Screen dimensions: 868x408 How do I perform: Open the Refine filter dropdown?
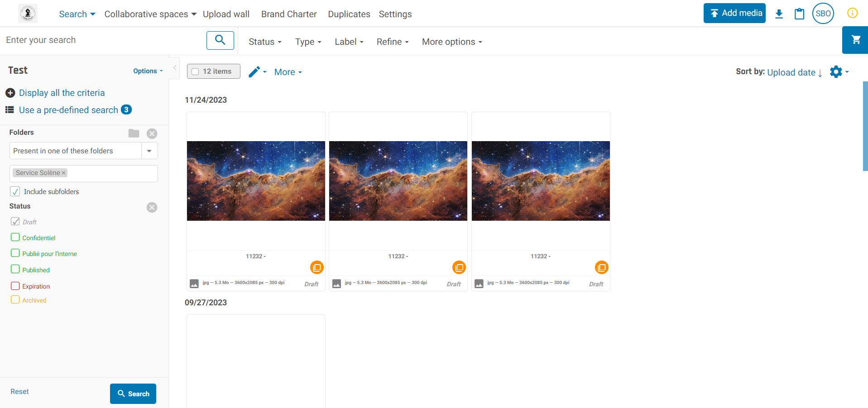393,42
